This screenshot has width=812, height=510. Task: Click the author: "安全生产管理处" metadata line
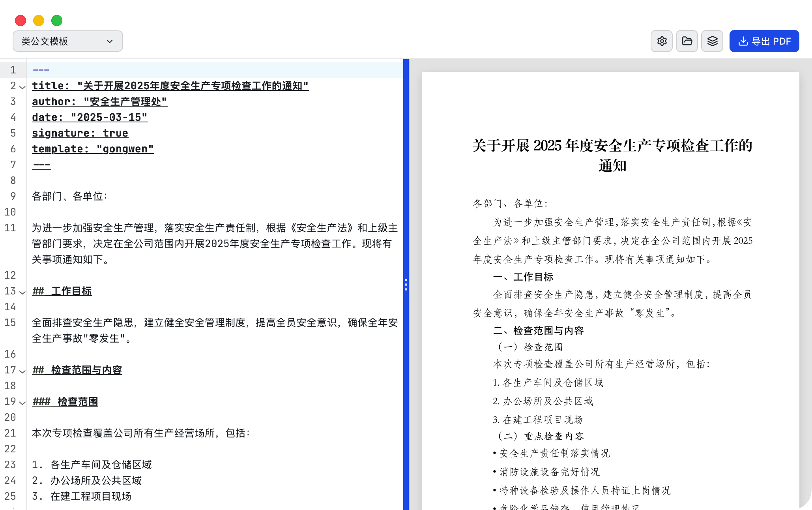pos(99,101)
